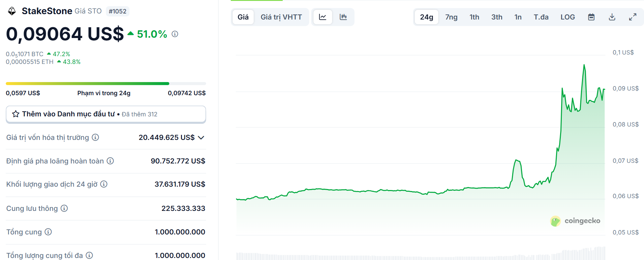Click the 0,1 US$ axis label
Screen dimensions: 644x260
tap(623, 52)
